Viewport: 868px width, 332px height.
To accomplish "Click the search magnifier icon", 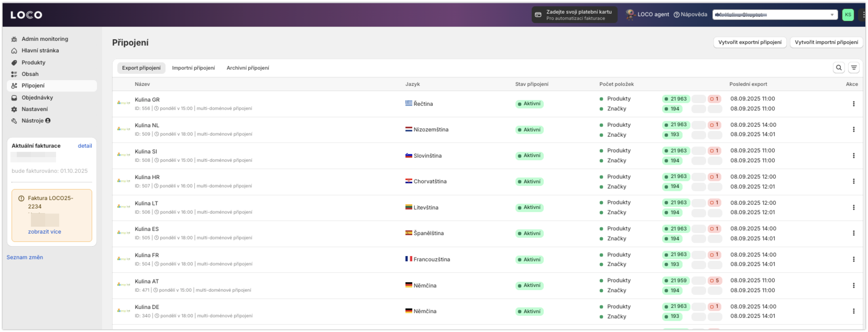I will tap(838, 68).
